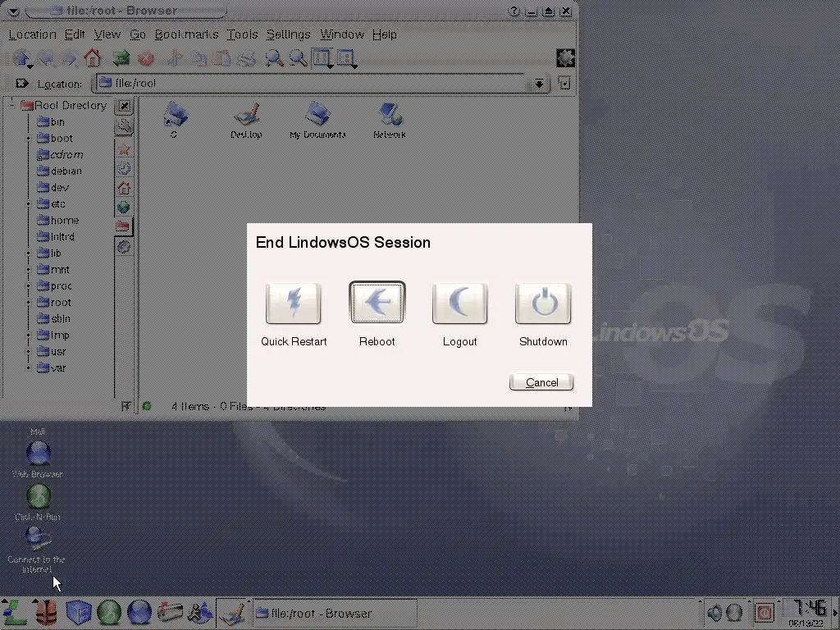Click the blue cube icon on taskbar
The image size is (840, 630).
(78, 613)
